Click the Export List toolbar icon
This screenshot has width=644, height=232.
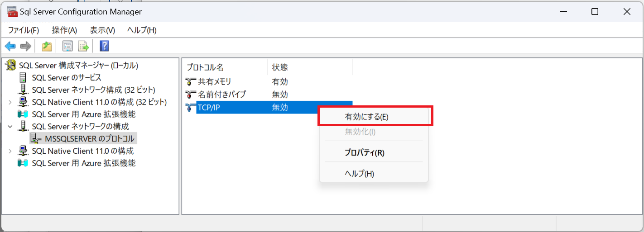tap(83, 46)
